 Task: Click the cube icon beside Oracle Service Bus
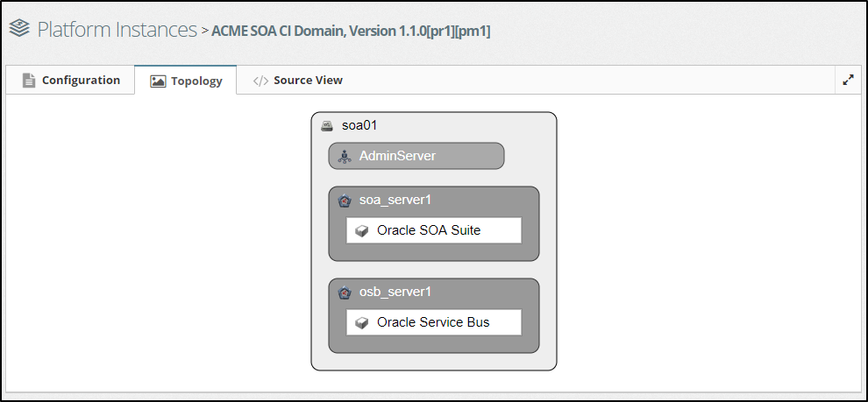pos(361,323)
